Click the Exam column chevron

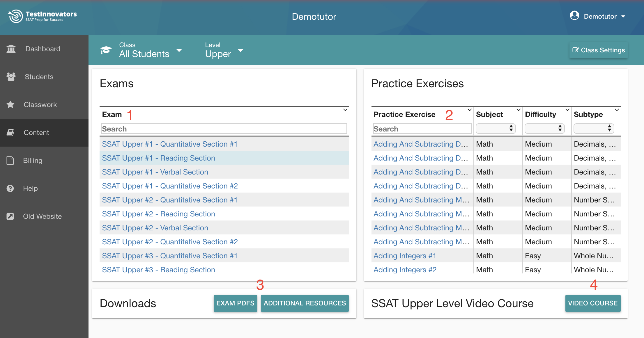pos(345,110)
